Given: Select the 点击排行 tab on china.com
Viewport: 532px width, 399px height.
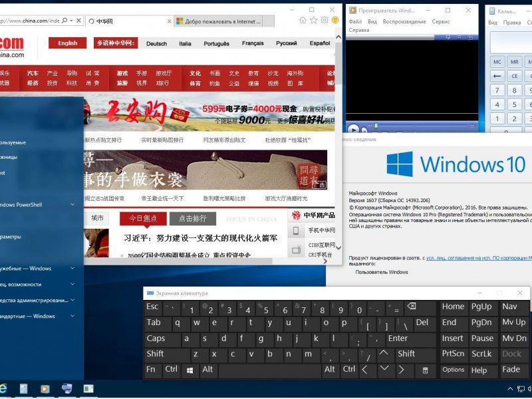Looking at the screenshot, I should tap(193, 219).
